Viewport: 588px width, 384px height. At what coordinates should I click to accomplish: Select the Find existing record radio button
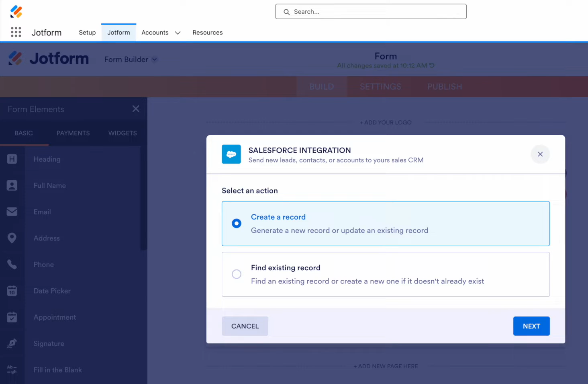tap(237, 274)
